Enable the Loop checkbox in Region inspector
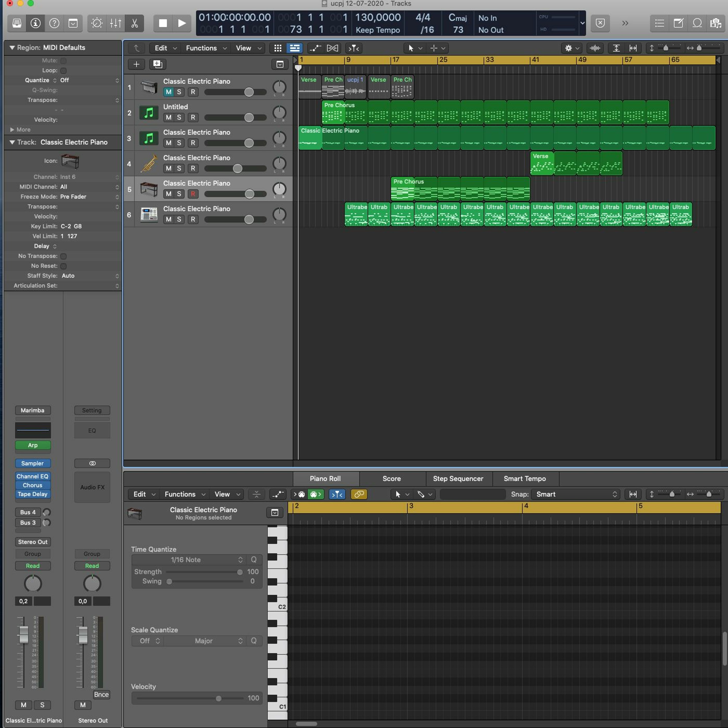The image size is (728, 728). pyautogui.click(x=63, y=70)
